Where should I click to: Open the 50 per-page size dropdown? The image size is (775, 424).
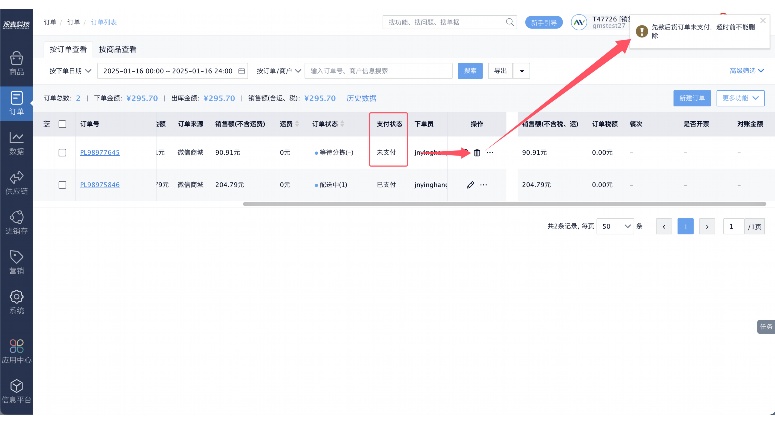point(615,226)
